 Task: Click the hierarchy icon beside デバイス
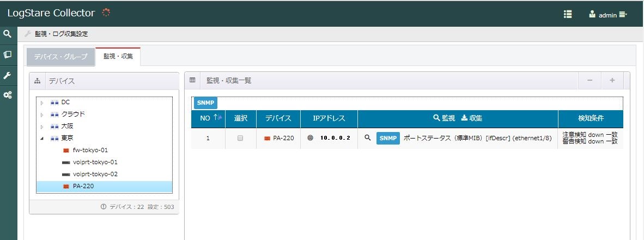tap(38, 81)
